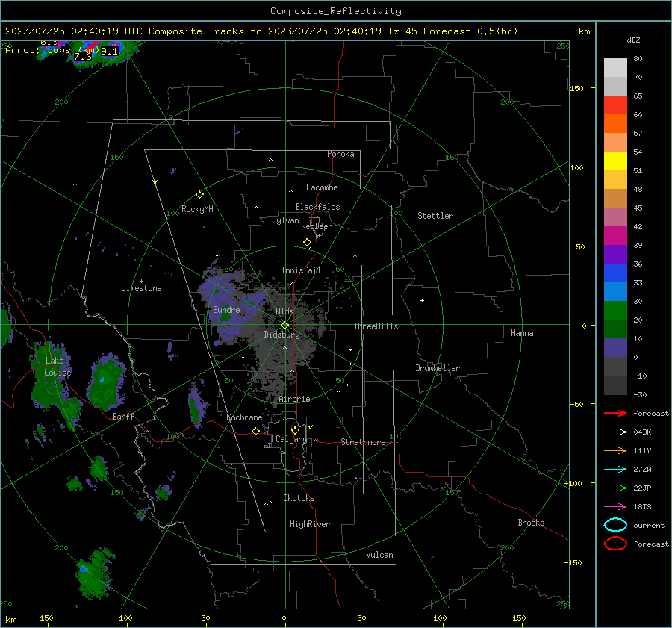Click the -150 tick on the bottom axis
Image resolution: width=672 pixels, height=628 pixels.
[44, 618]
